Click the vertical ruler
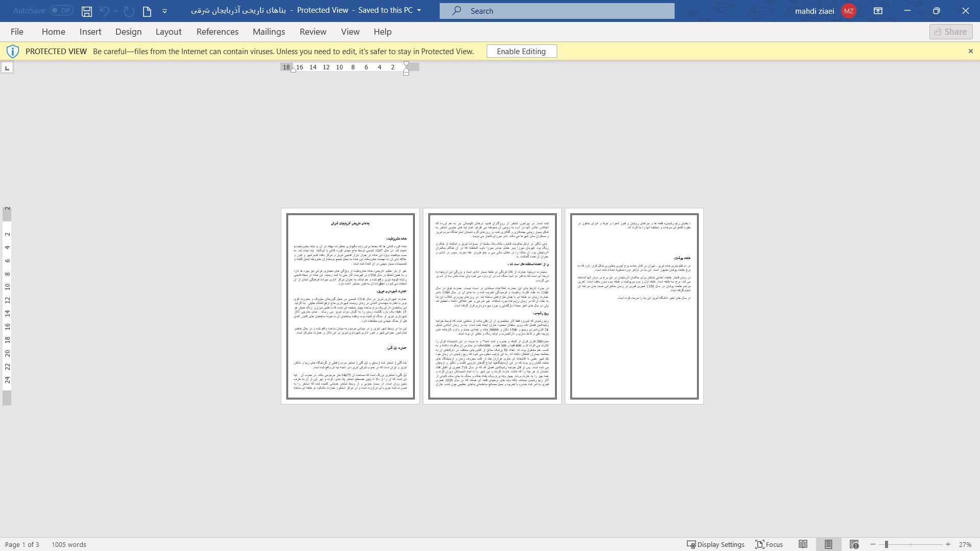The height and width of the screenshot is (551, 980). pyautogui.click(x=7, y=305)
